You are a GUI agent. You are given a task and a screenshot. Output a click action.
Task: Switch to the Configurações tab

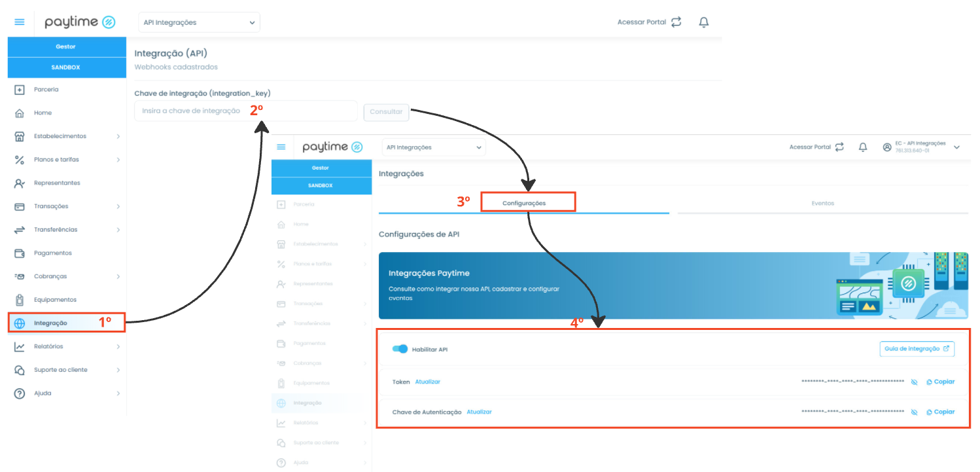(524, 203)
